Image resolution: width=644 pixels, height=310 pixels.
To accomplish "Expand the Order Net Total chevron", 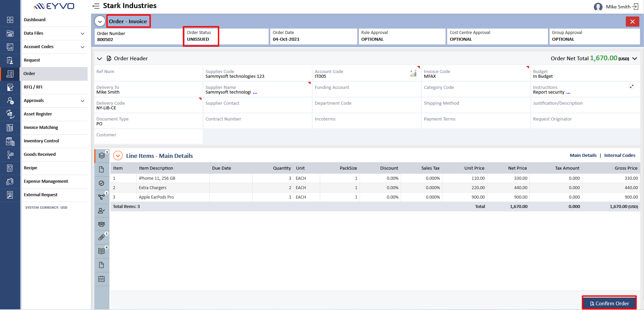I will coord(635,59).
